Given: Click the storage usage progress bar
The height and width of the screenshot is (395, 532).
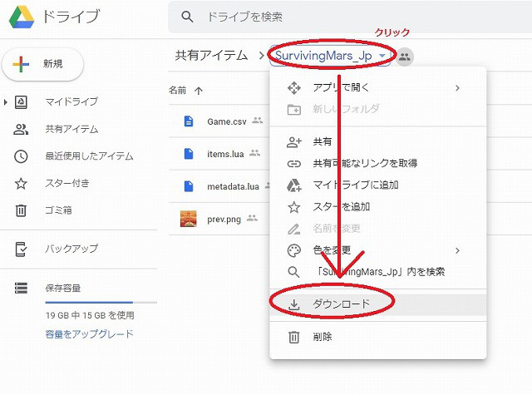Looking at the screenshot, I should 101,302.
